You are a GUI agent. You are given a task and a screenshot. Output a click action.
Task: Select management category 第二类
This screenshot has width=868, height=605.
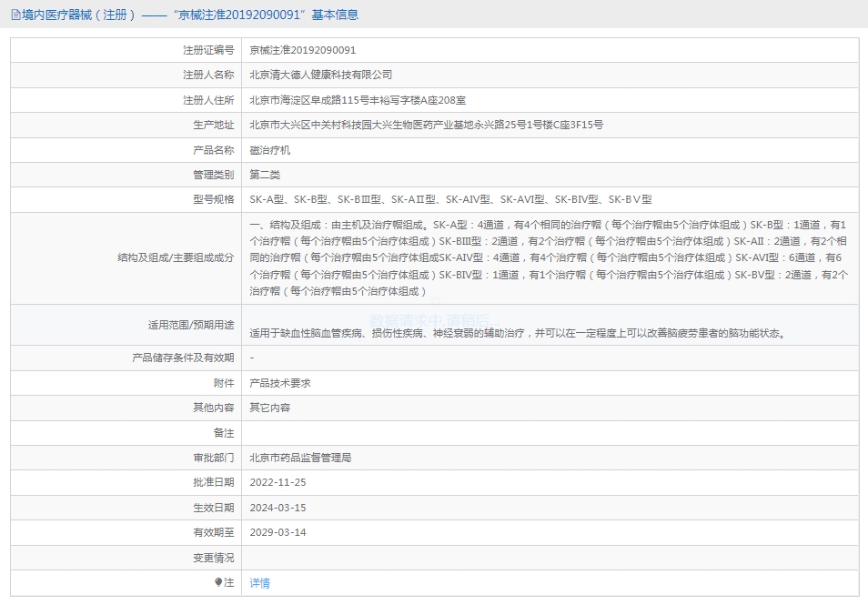coord(265,175)
